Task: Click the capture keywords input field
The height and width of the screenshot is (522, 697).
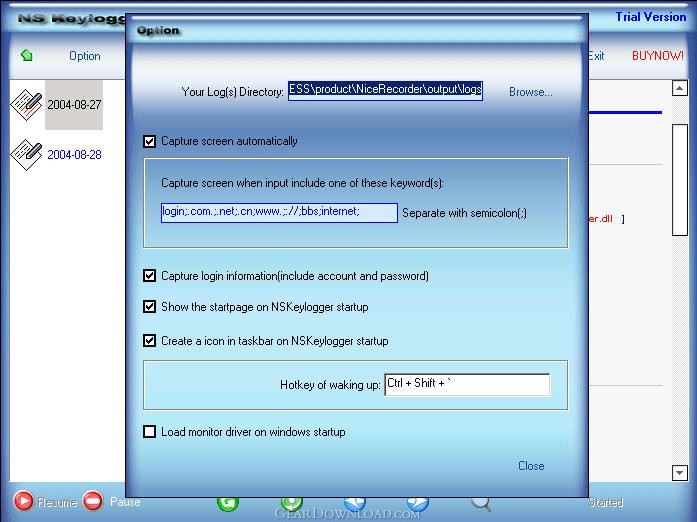Action: [279, 213]
